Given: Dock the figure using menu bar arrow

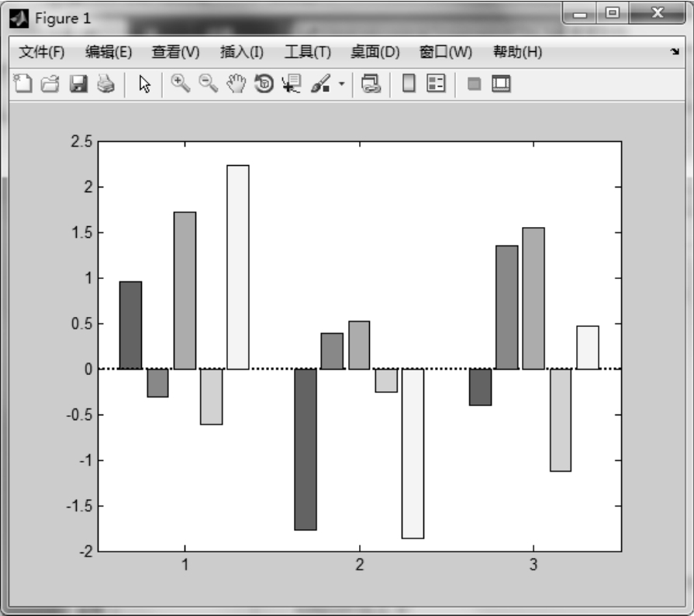Looking at the screenshot, I should [x=675, y=52].
